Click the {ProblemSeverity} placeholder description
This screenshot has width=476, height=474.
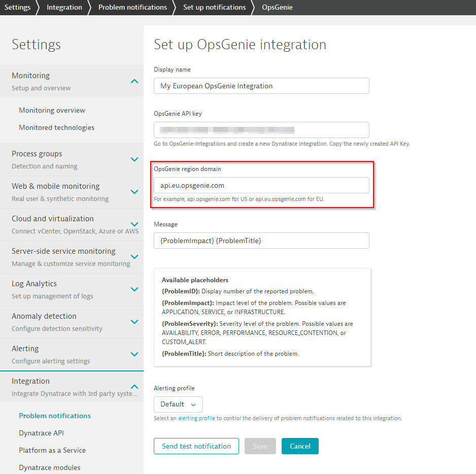pyautogui.click(x=257, y=333)
